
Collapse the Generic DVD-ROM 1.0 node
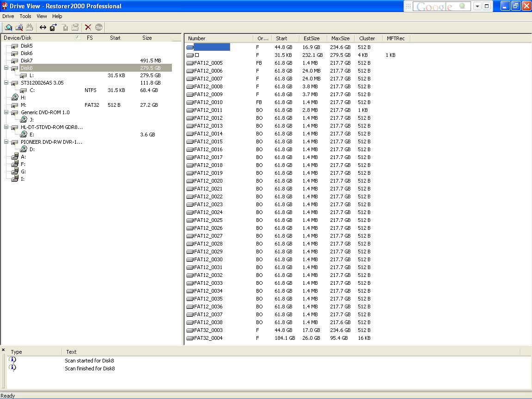tap(6, 112)
